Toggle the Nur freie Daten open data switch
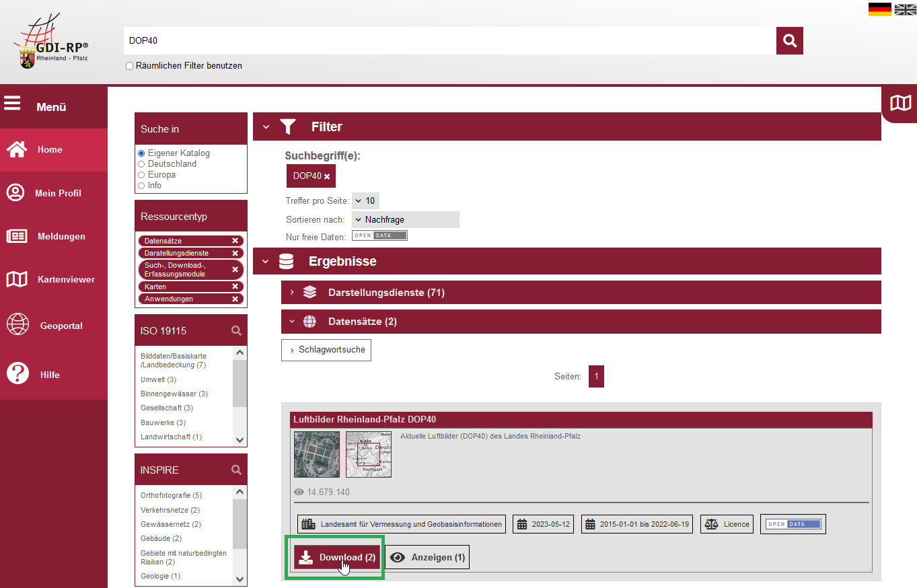This screenshot has width=917, height=588. pyautogui.click(x=379, y=236)
